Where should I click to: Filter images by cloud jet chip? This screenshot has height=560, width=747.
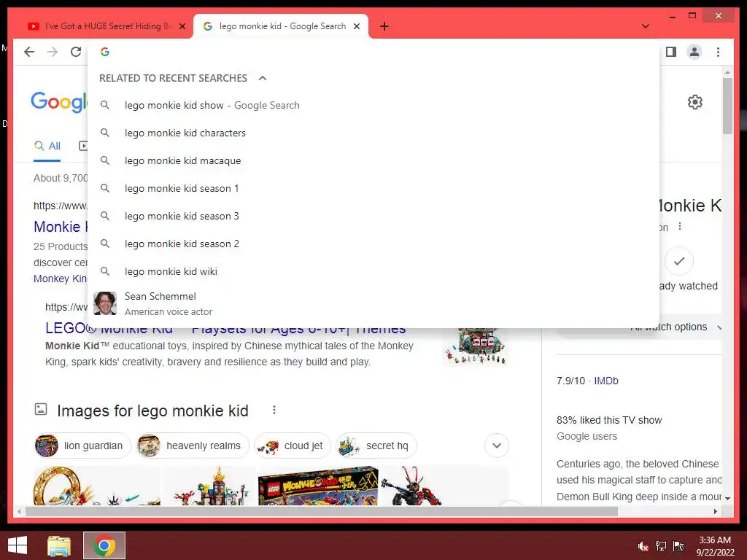(293, 446)
